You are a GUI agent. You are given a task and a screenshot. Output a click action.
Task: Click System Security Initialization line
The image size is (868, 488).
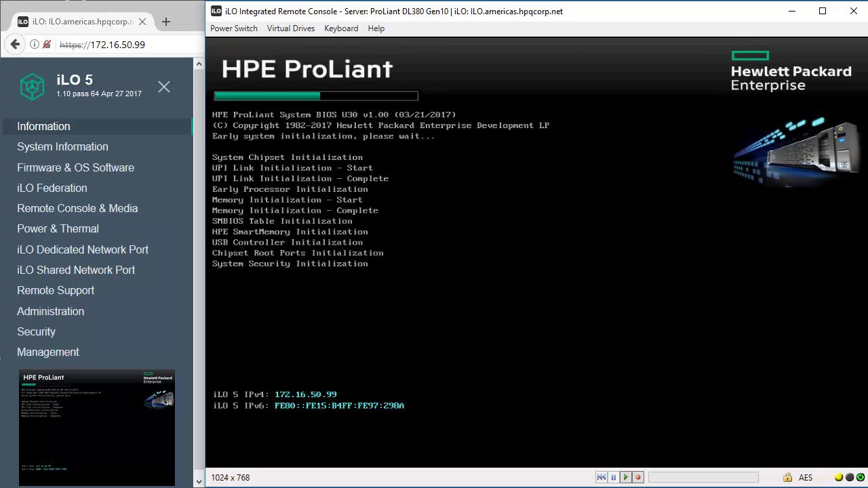pos(290,264)
